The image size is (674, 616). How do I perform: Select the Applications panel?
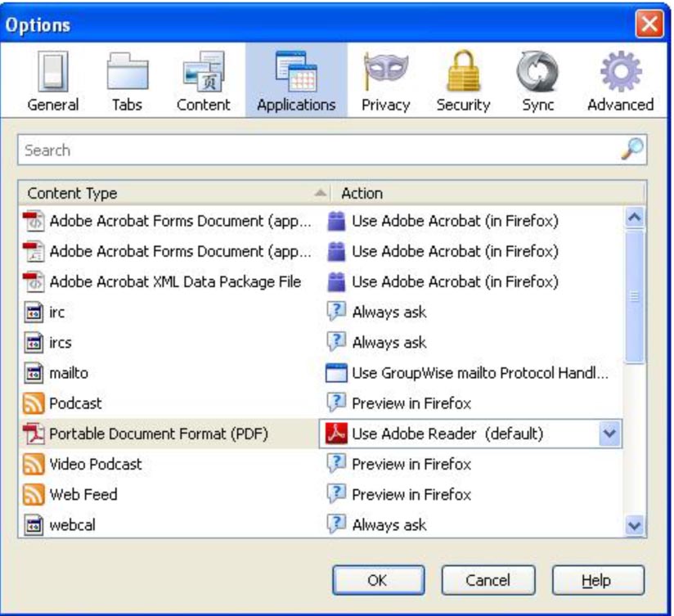pyautogui.click(x=296, y=81)
